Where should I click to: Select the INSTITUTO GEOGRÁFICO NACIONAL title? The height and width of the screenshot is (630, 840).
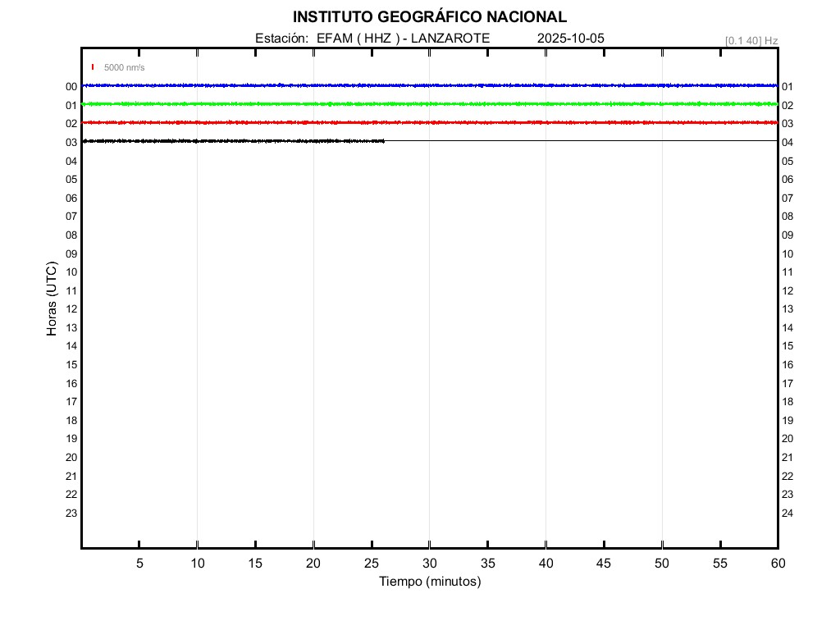point(429,17)
